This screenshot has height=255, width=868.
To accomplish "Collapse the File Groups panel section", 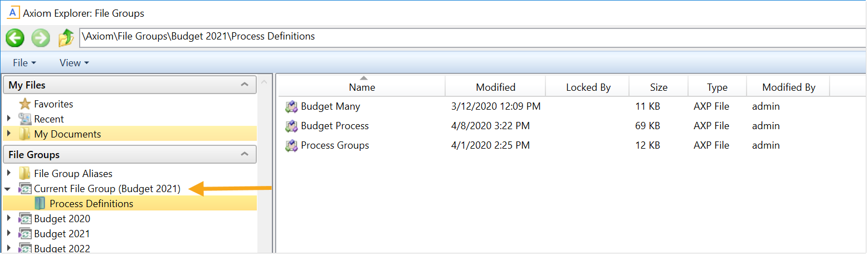I will click(x=244, y=154).
